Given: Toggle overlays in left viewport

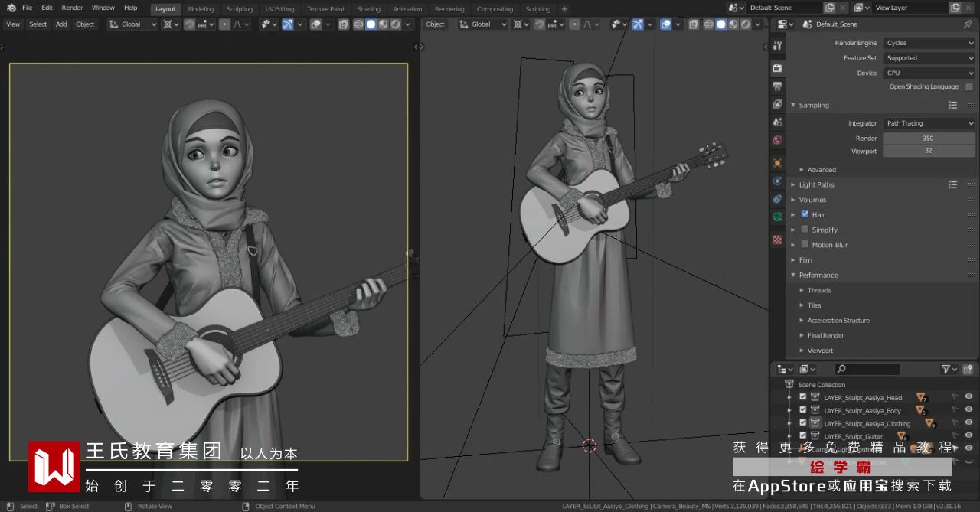Looking at the screenshot, I should (315, 24).
